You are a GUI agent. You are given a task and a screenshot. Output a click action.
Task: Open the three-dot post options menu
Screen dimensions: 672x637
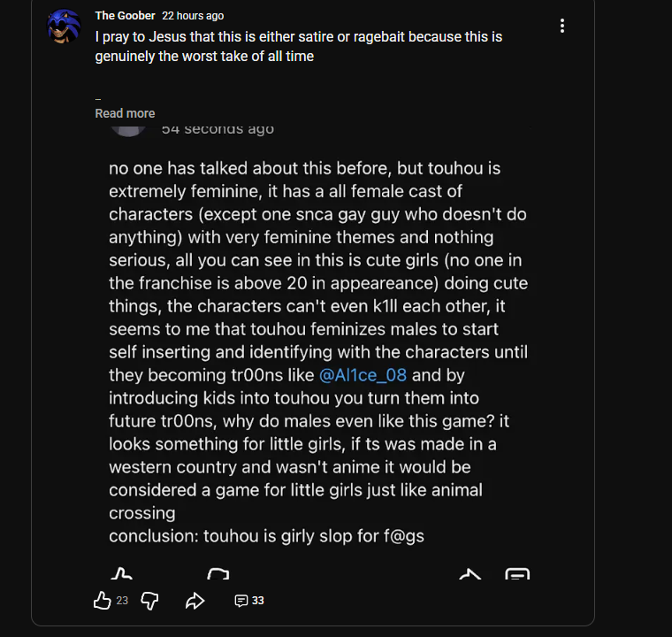point(562,27)
